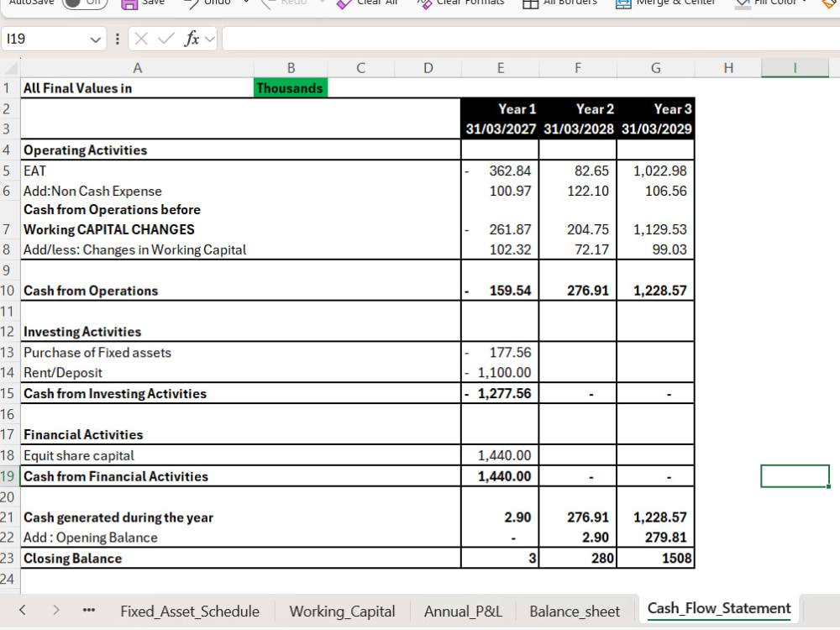Click the Cash from Operations value 276.91
Viewport: 840px width, 630px height.
coord(578,291)
